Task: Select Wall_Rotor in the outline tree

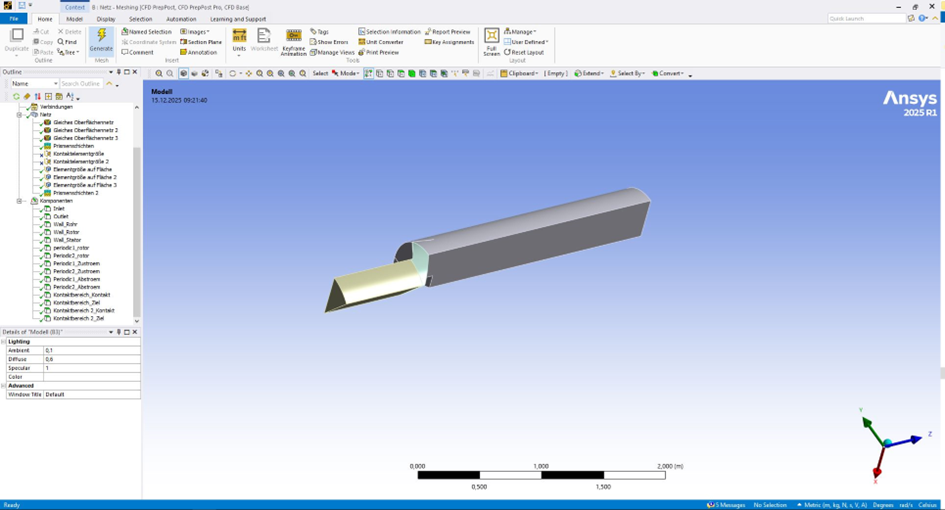Action: [x=66, y=232]
